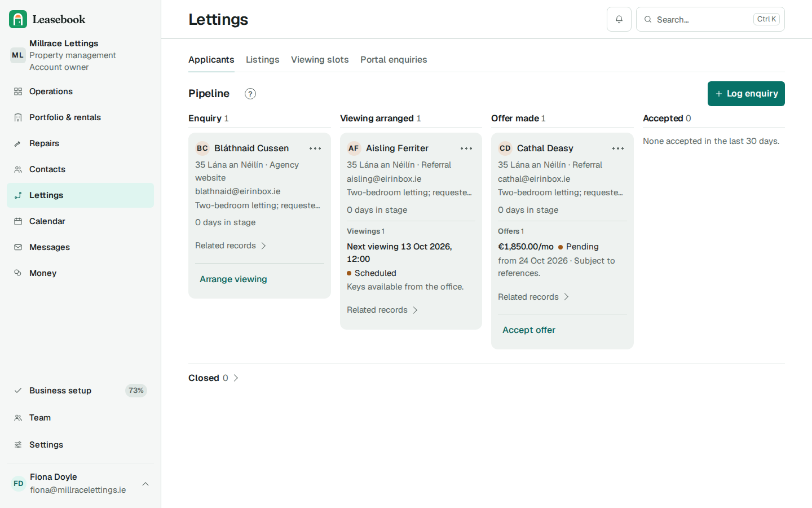Go to the Money section
This screenshot has width=812, height=508.
[x=80, y=273]
